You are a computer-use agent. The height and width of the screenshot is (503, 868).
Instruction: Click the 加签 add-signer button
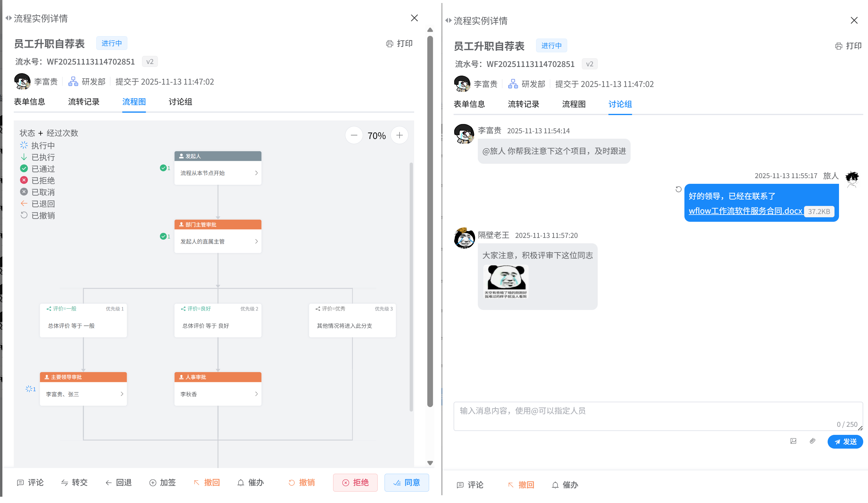(x=163, y=482)
